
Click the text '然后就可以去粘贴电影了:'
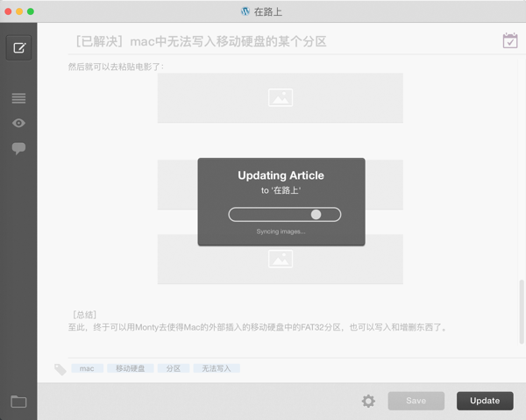[x=116, y=67]
